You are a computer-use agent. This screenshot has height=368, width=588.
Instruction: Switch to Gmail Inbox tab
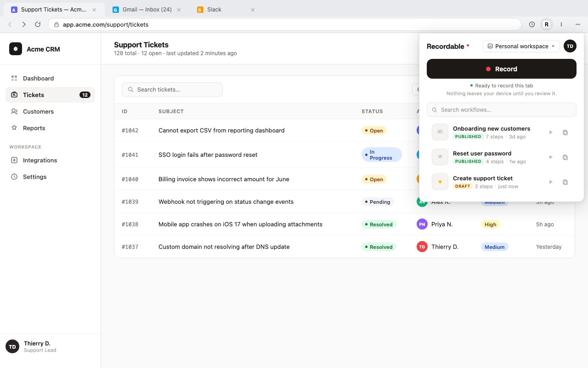pyautogui.click(x=147, y=9)
